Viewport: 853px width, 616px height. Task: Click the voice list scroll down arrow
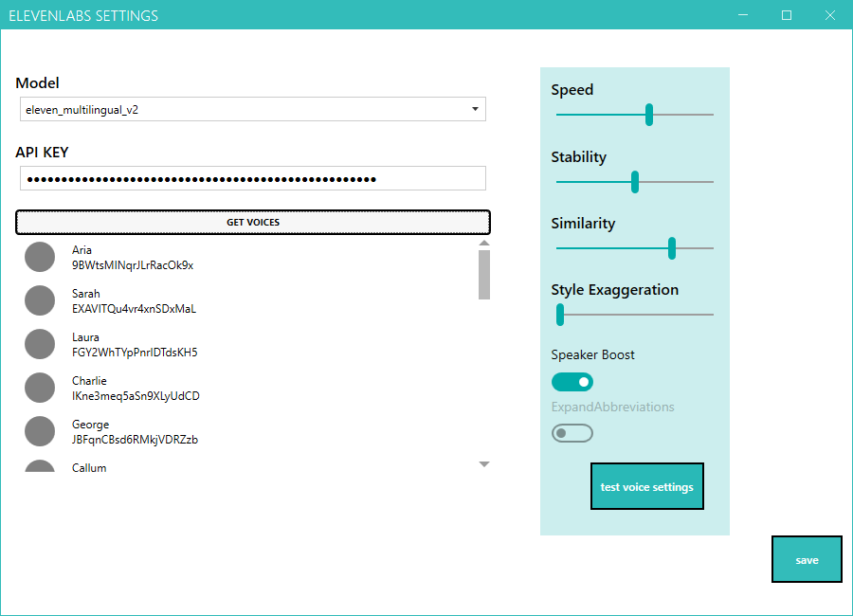(x=484, y=464)
